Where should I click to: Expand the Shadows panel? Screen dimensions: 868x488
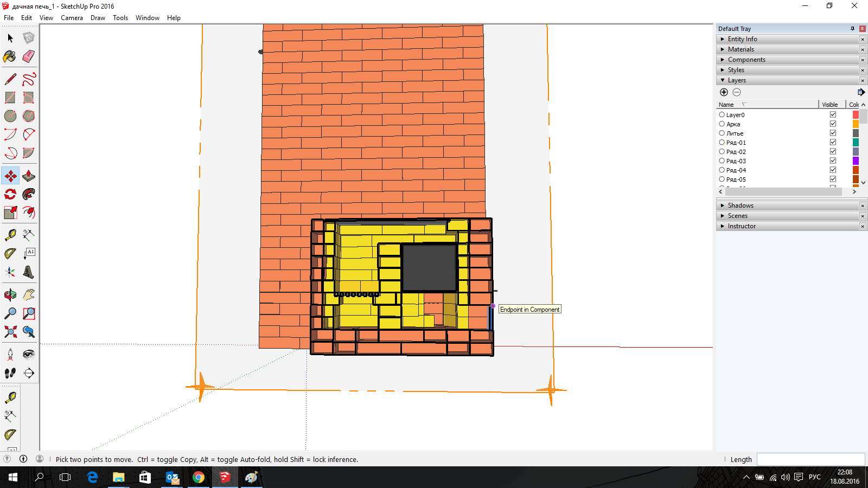pyautogui.click(x=741, y=206)
